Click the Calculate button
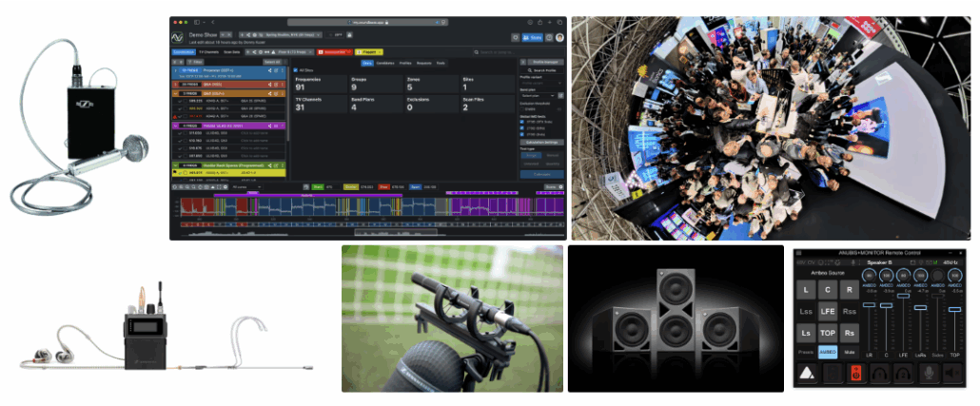This screenshot has width=980, height=406. coord(541,174)
